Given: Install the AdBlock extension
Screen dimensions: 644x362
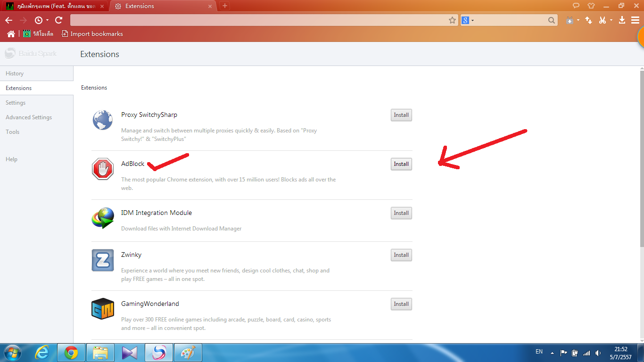Looking at the screenshot, I should click(x=401, y=164).
